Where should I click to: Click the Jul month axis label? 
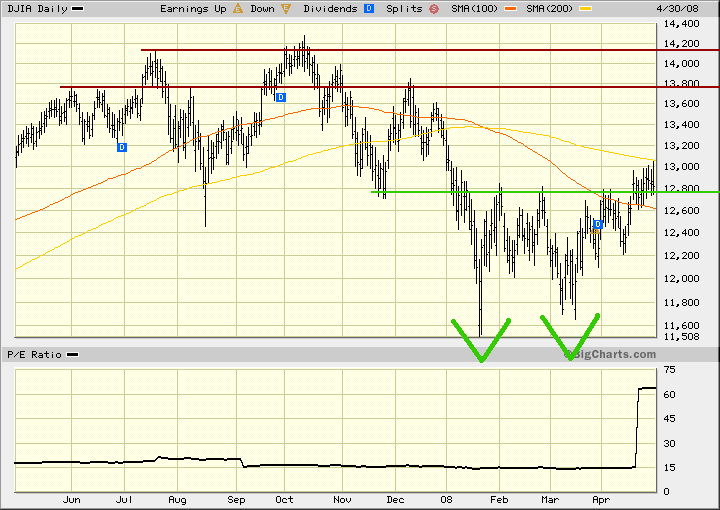124,499
